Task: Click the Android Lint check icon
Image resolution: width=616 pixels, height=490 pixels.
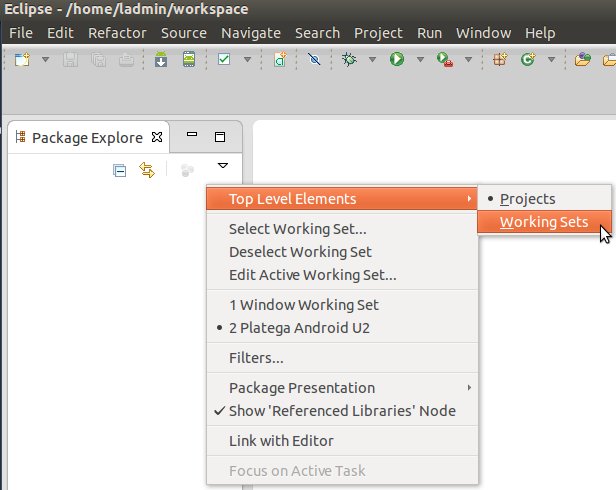Action: point(224,59)
